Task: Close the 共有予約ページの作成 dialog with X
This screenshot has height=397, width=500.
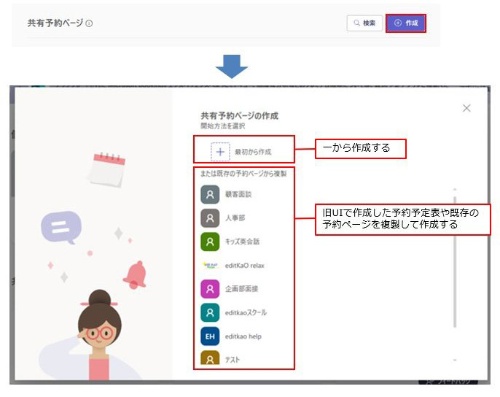Action: (467, 108)
